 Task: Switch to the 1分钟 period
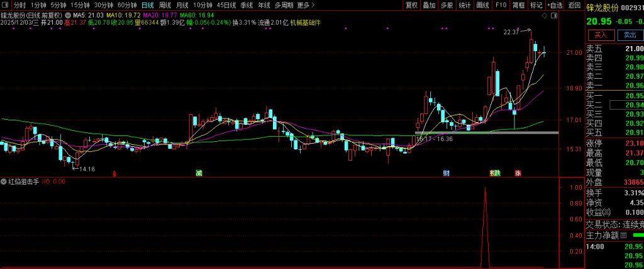point(38,5)
